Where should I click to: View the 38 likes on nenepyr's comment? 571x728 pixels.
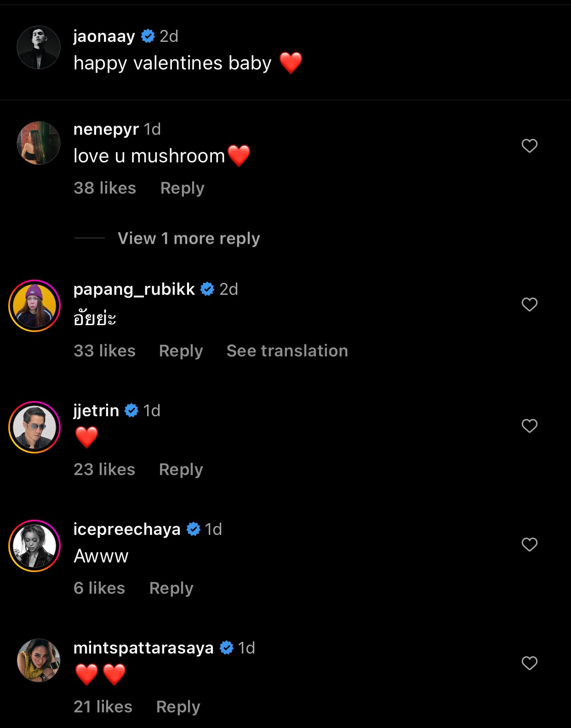105,188
